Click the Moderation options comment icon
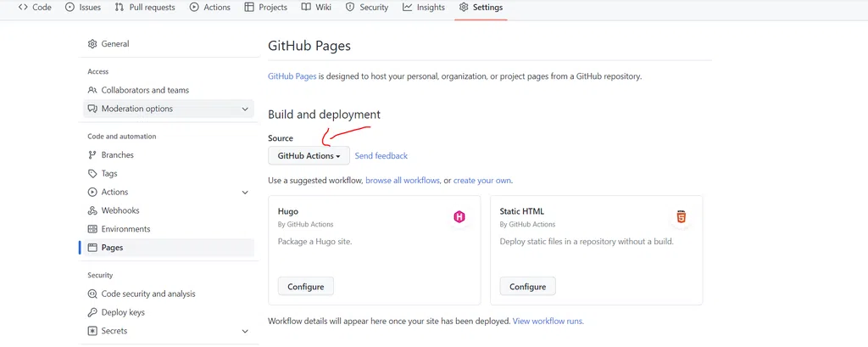The height and width of the screenshot is (347, 868). pos(92,109)
